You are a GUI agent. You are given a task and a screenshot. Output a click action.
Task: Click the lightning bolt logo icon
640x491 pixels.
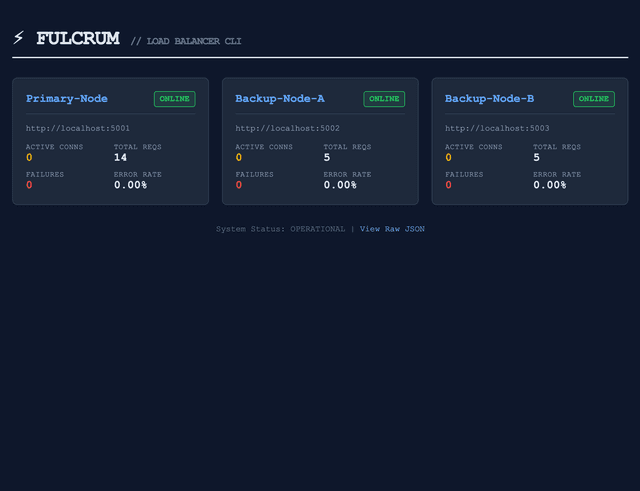[18, 38]
